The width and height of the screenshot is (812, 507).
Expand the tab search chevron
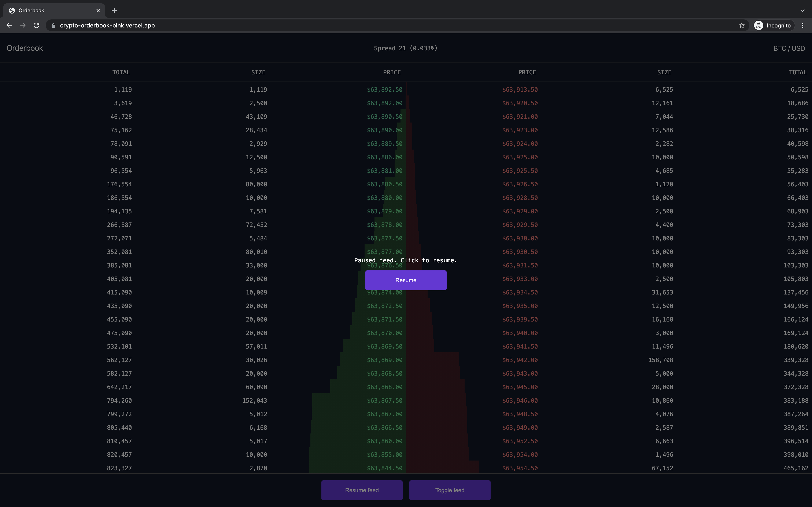coord(803,10)
